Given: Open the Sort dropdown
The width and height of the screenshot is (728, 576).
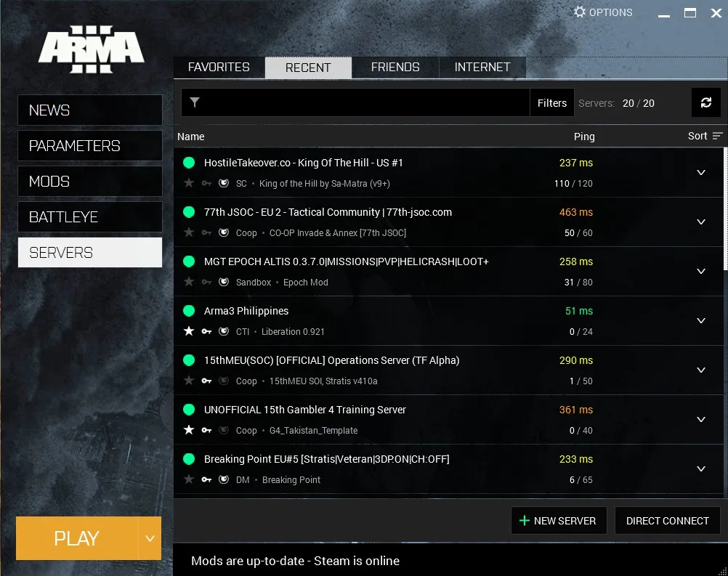Looking at the screenshot, I should (705, 136).
